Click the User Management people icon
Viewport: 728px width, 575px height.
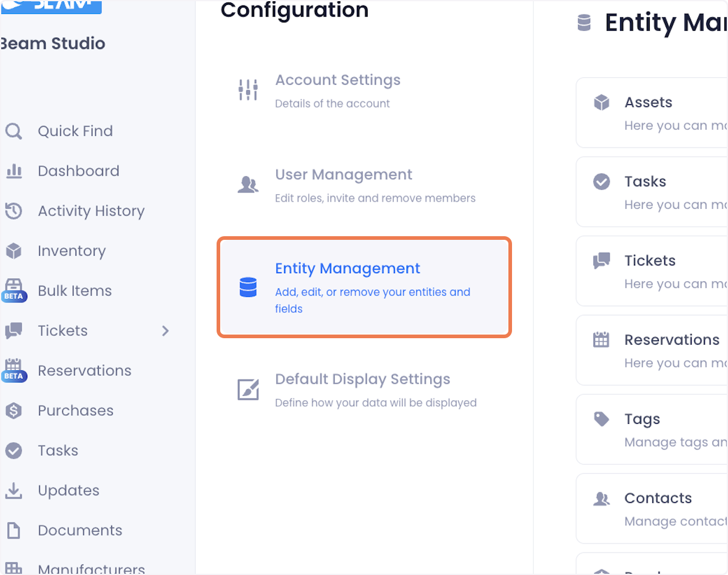(x=248, y=185)
